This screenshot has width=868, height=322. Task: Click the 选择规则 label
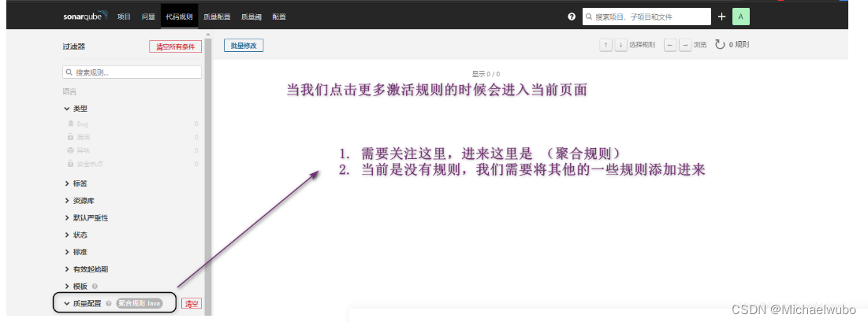point(643,45)
